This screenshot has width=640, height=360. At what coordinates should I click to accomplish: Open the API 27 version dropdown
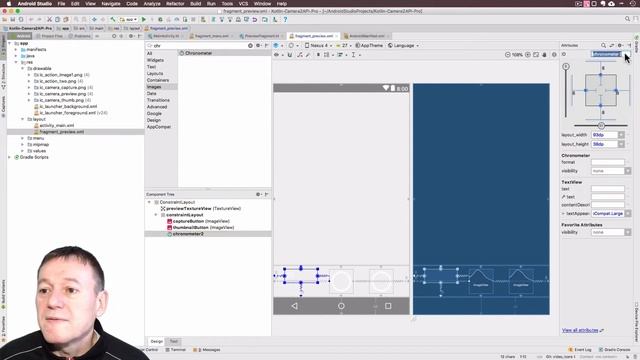click(x=343, y=45)
